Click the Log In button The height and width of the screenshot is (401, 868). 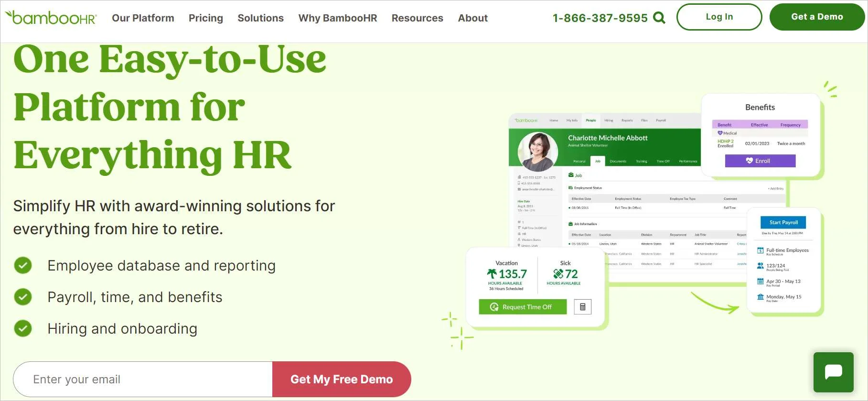(x=719, y=17)
